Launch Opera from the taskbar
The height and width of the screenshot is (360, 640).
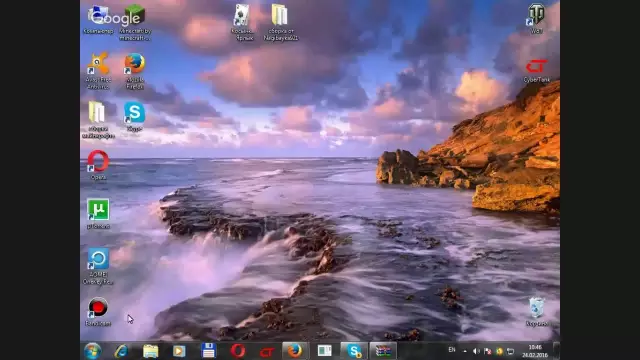point(238,351)
